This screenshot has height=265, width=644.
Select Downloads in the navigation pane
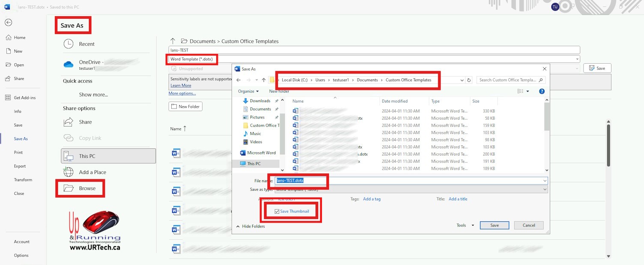260,101
